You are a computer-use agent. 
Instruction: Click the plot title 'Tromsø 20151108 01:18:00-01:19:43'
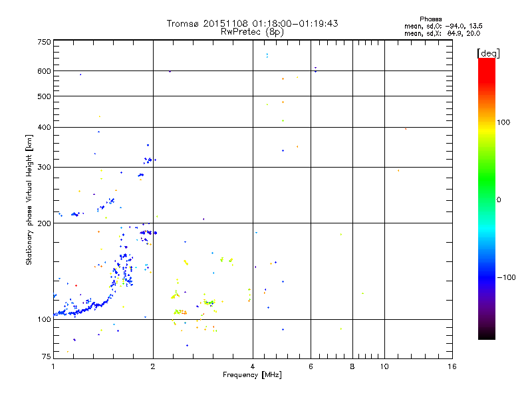coord(252,23)
